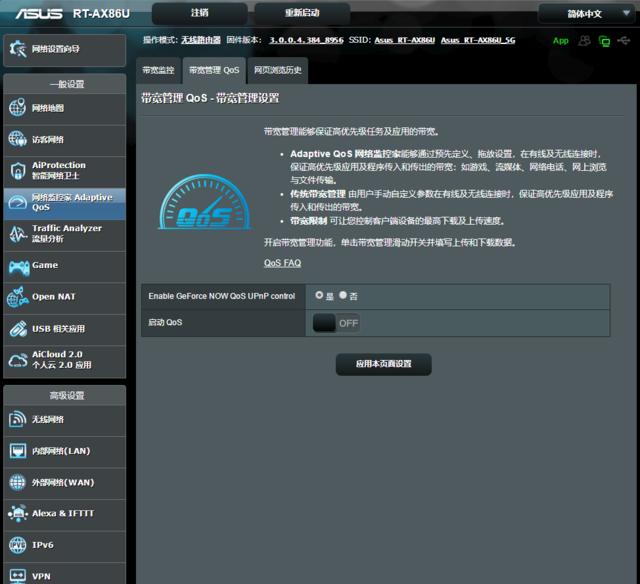Toggle the 启动 QoS switch
This screenshot has height=584, width=640.
click(x=336, y=323)
